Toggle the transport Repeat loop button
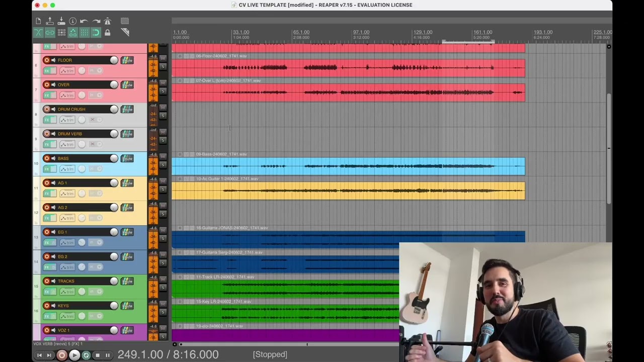This screenshot has width=644, height=362. point(86,355)
